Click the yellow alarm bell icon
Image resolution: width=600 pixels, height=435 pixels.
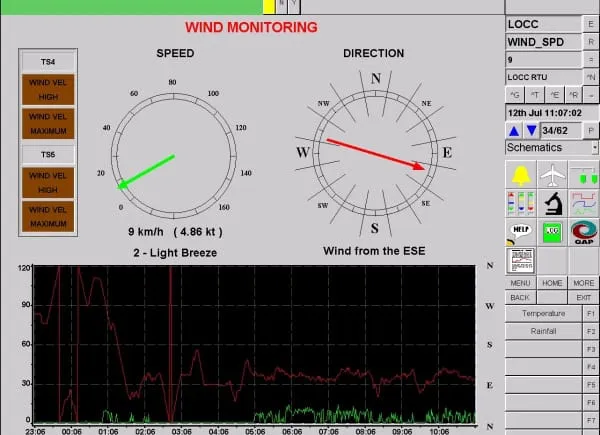(x=521, y=175)
